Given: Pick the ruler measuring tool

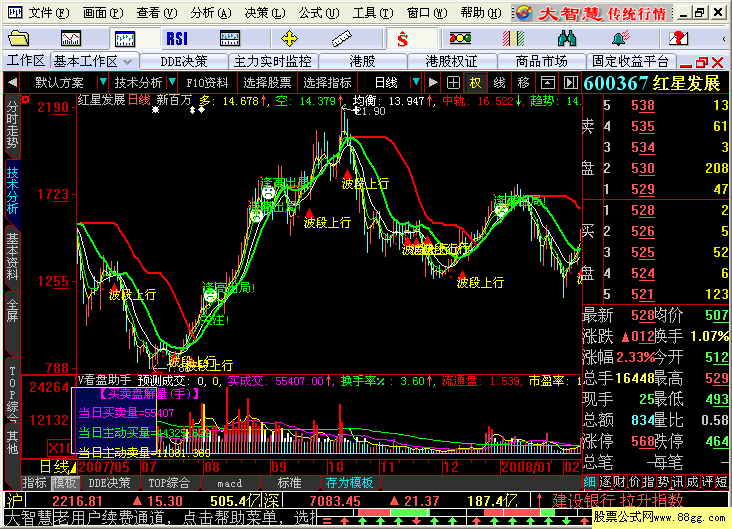Looking at the screenshot, I should click(x=341, y=38).
